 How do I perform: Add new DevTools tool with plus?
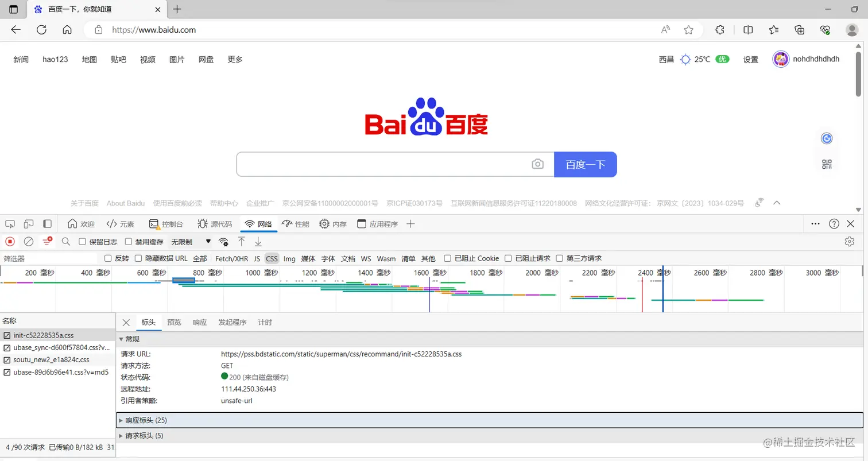point(410,224)
